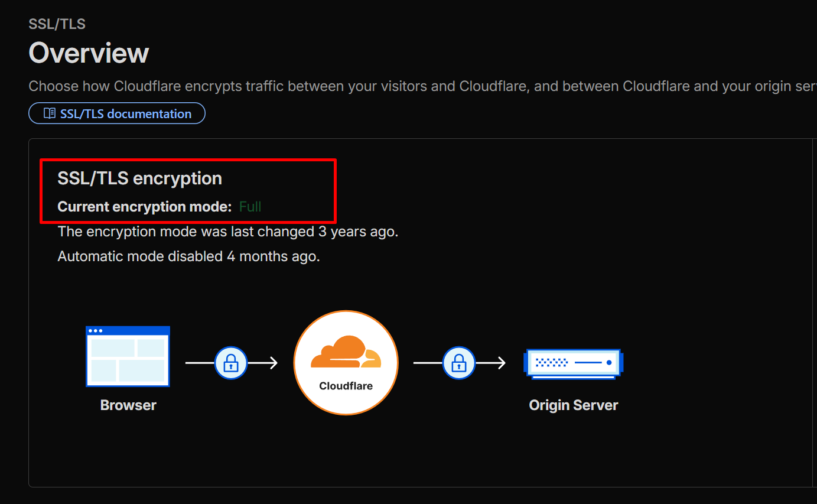Click the highlighted SSL/TLS encryption heading
Viewport: 817px width, 504px height.
pos(139,178)
